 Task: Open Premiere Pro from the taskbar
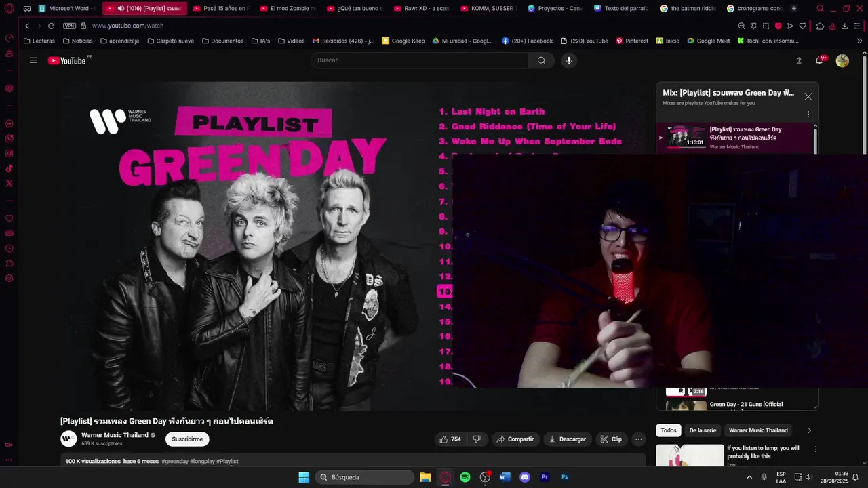(545, 477)
